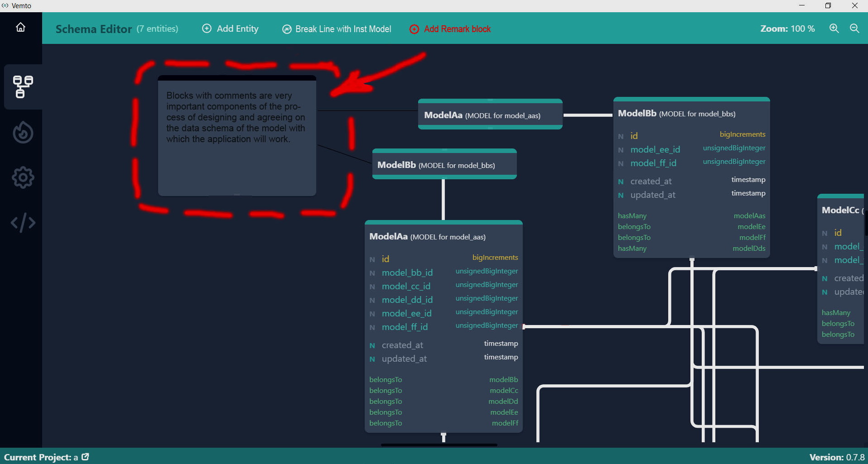Click model_bb_id field in ModelAa

444,273
